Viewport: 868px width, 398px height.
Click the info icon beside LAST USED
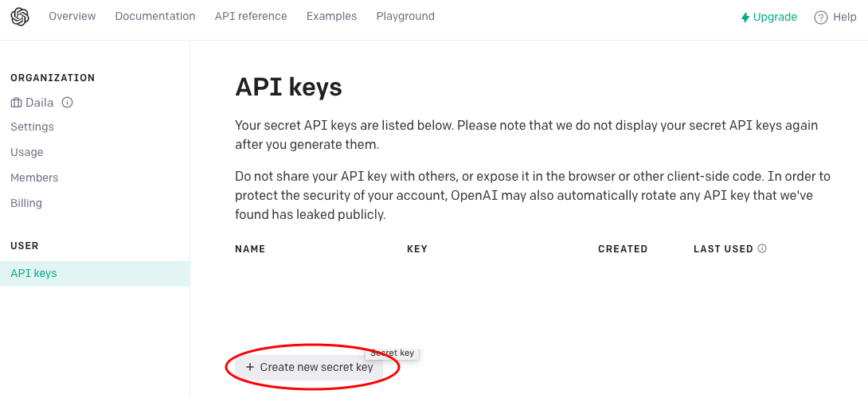tap(762, 248)
